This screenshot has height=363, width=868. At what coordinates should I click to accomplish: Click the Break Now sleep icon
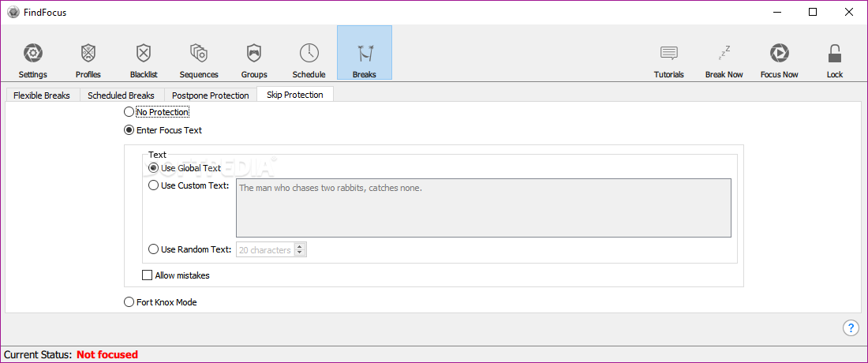click(x=724, y=53)
